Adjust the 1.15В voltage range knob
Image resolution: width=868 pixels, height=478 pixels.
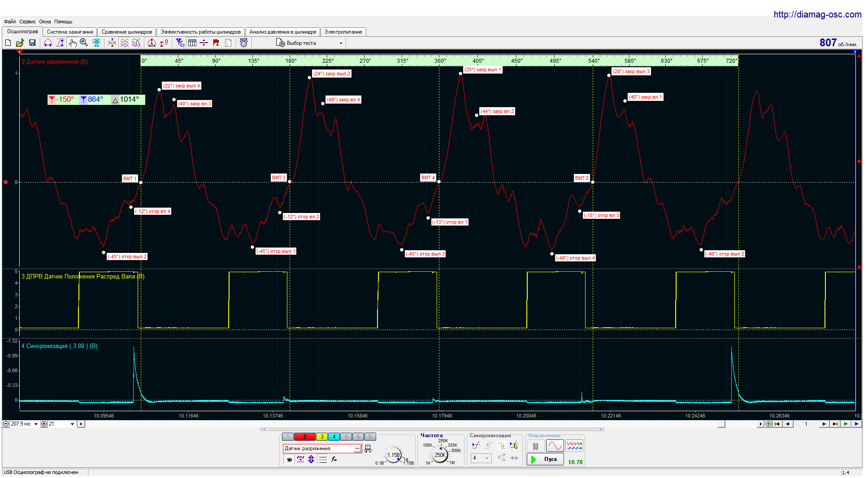(x=394, y=455)
